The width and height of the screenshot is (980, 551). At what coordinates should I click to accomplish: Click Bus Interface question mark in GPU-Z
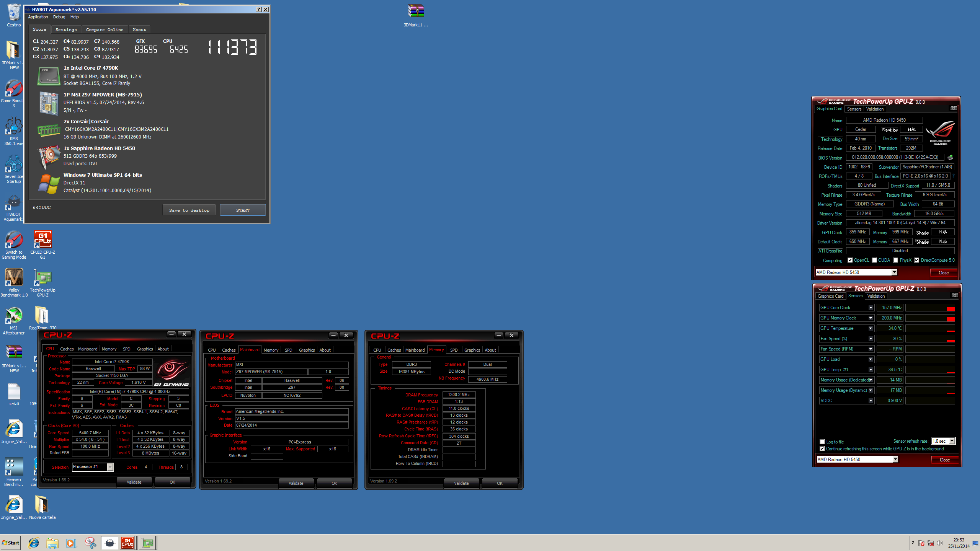click(953, 176)
